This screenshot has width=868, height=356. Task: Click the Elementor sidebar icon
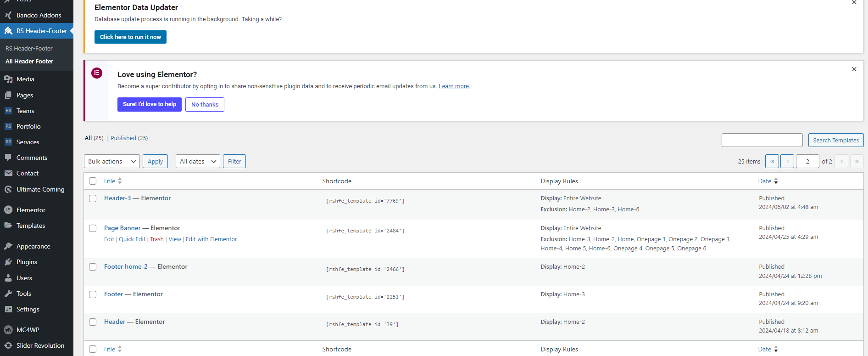coord(8,210)
